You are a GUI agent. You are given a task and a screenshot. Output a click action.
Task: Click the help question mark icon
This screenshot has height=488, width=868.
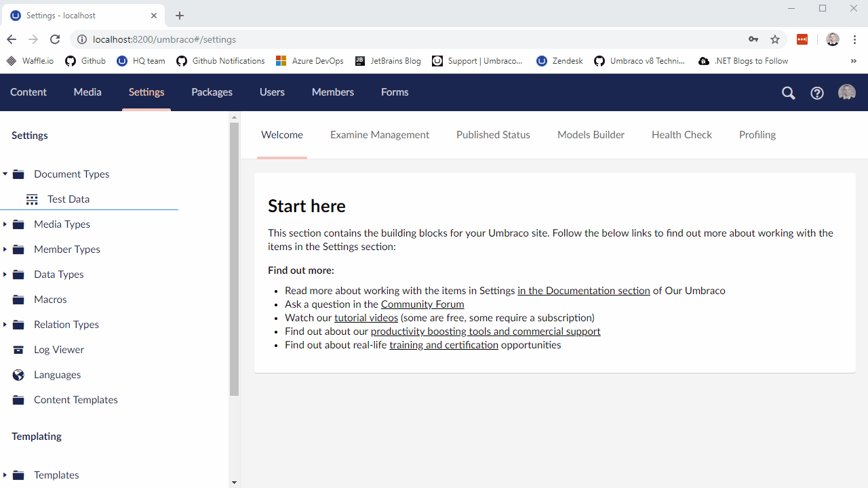(817, 93)
